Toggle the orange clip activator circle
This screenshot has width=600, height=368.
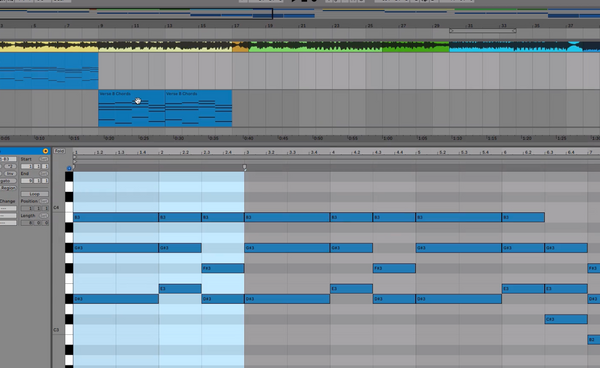point(46,151)
